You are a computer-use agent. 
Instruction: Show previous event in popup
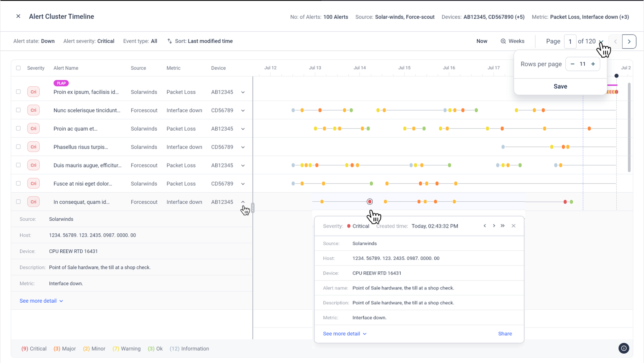click(x=485, y=226)
